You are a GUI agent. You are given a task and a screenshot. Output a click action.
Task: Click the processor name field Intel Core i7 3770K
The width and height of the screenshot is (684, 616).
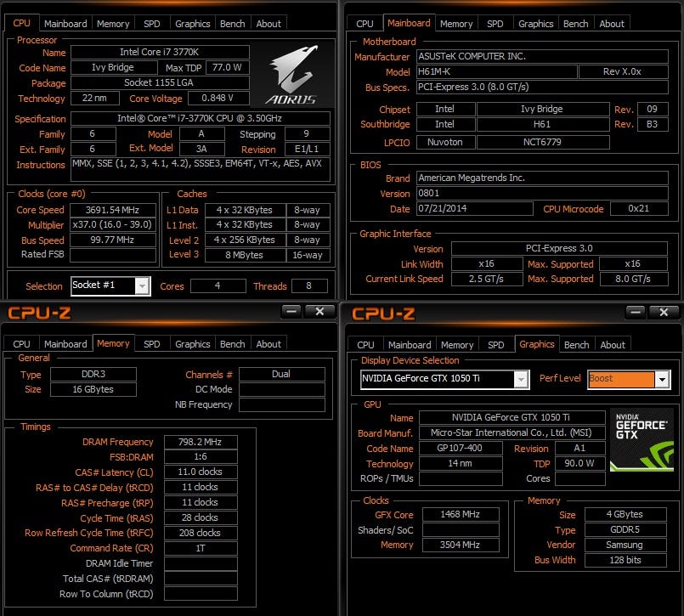pyautogui.click(x=160, y=53)
